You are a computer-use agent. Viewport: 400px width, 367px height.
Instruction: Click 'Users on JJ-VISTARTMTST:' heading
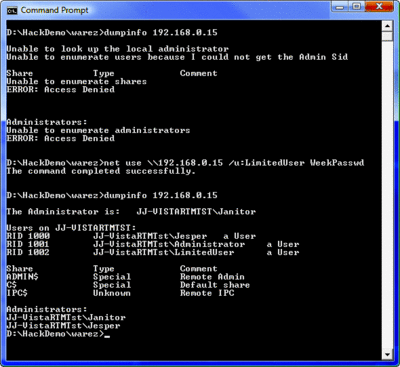point(71,228)
